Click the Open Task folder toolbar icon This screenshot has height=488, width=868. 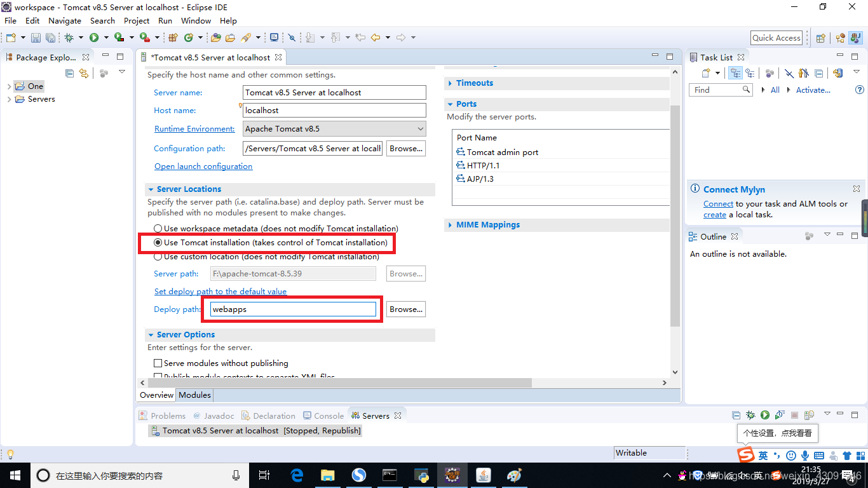(230, 37)
